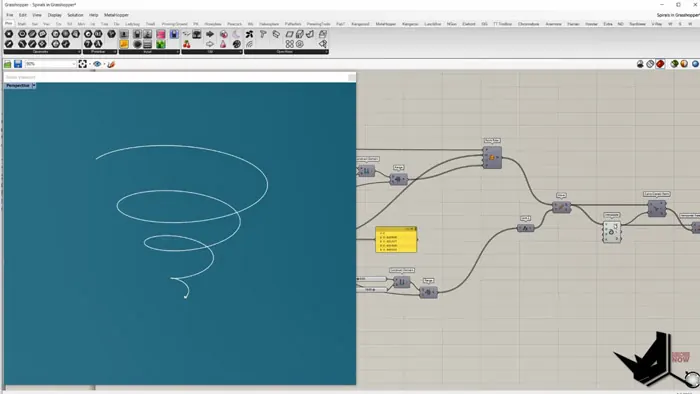Switch to the V-Ray component tab
The height and width of the screenshot is (394, 700).
coord(657,24)
